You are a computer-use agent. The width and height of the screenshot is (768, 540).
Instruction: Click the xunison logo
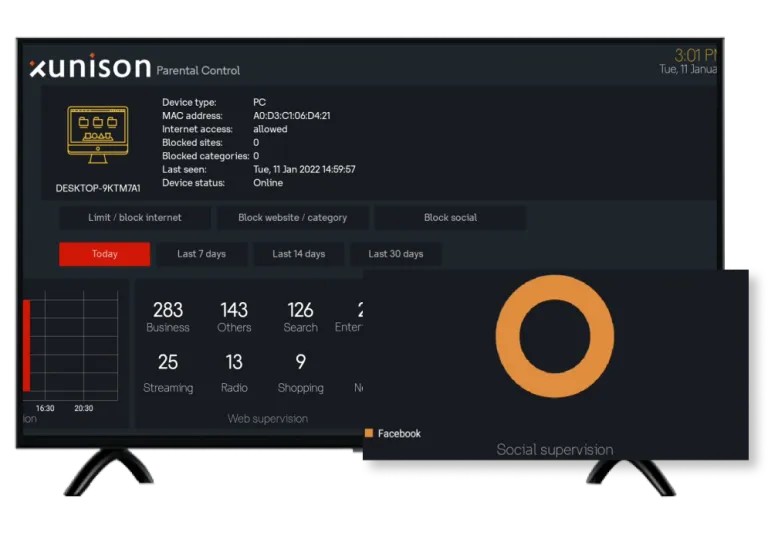click(x=90, y=66)
